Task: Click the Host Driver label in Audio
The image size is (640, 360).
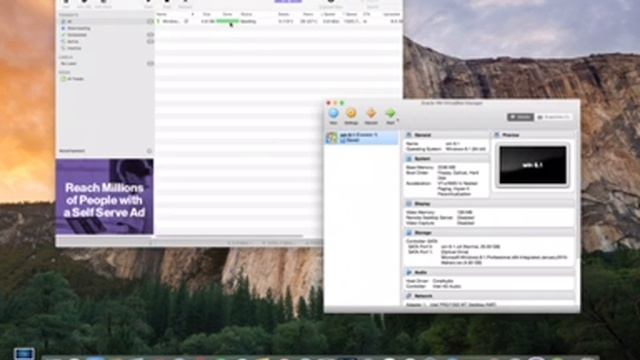Action: tap(417, 281)
